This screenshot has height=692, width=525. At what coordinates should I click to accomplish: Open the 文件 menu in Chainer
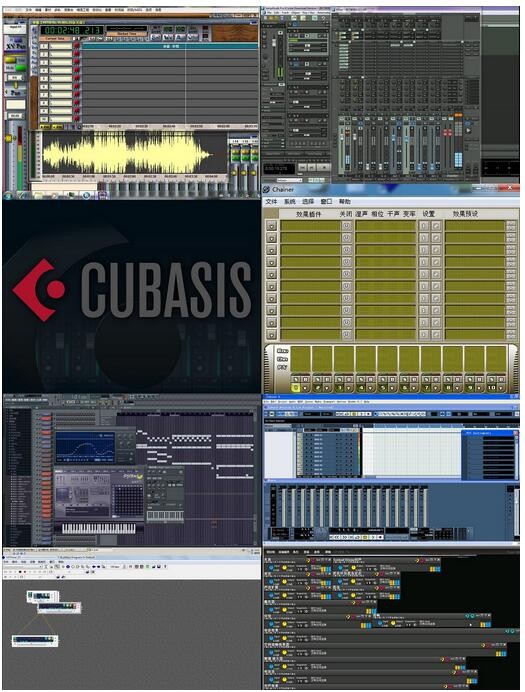(271, 202)
